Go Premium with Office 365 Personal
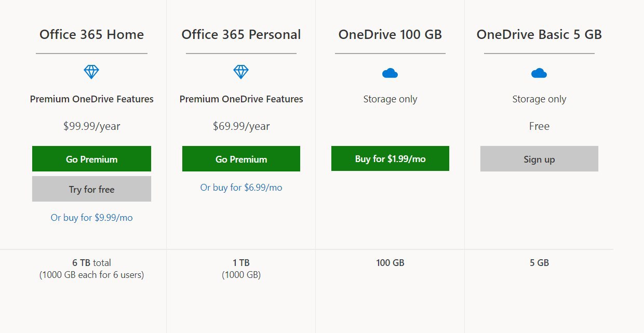Screen dimensions: 644x333 tap(241, 159)
